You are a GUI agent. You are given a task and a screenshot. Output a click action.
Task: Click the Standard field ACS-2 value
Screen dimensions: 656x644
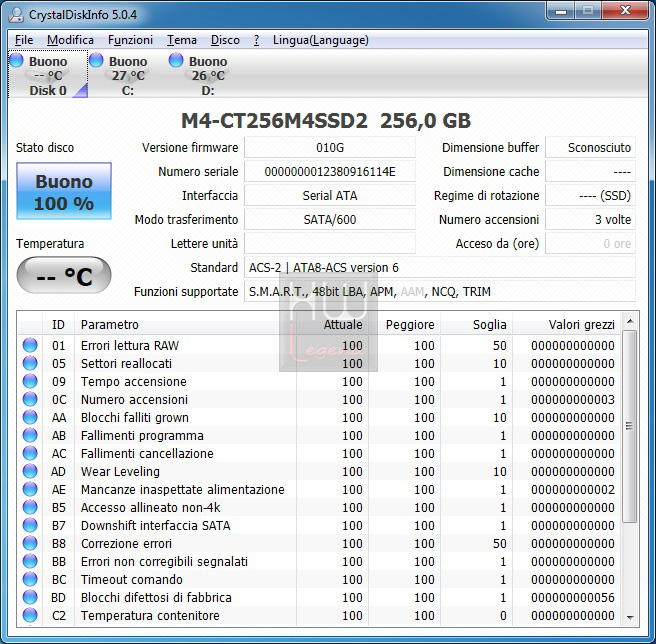[440, 267]
